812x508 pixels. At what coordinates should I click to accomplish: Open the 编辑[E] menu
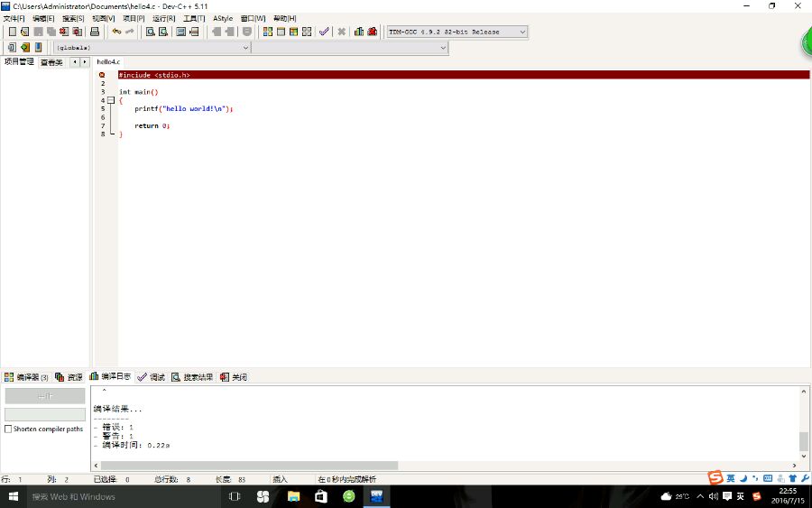tap(43, 18)
